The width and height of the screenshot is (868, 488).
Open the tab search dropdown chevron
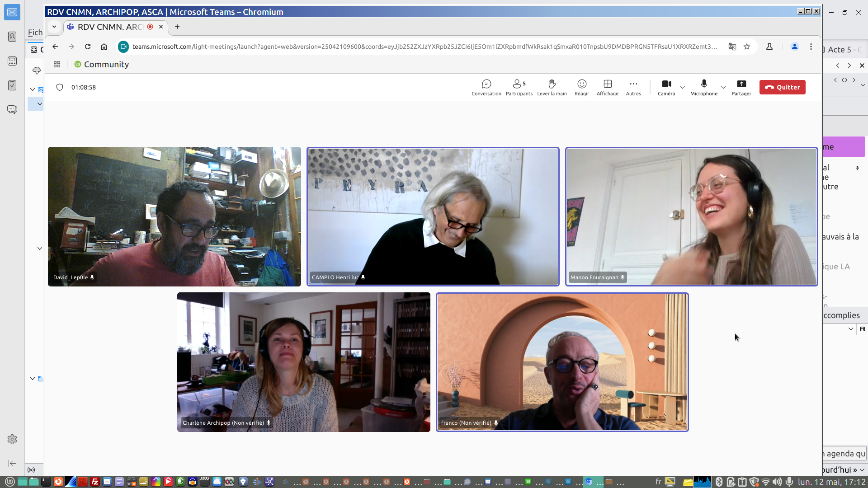click(54, 27)
